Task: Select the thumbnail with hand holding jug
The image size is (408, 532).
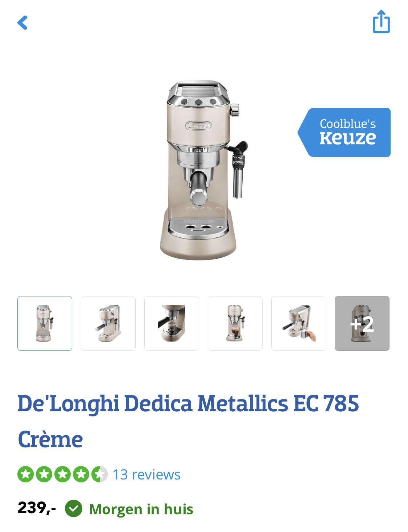Action: tap(298, 323)
